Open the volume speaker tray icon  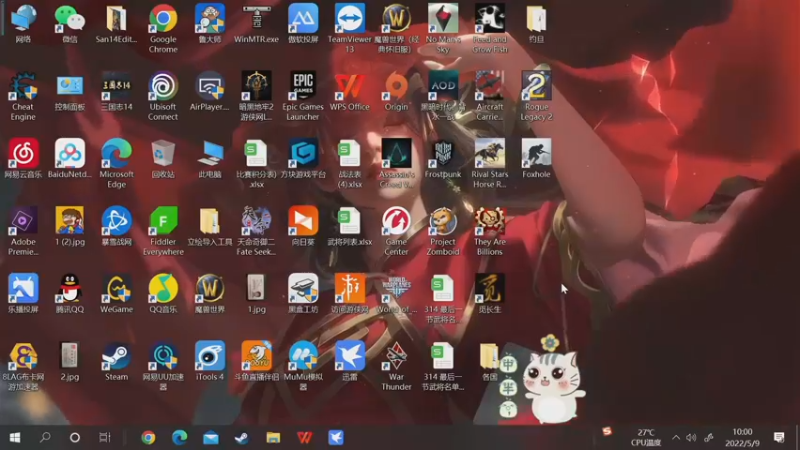coord(691,437)
